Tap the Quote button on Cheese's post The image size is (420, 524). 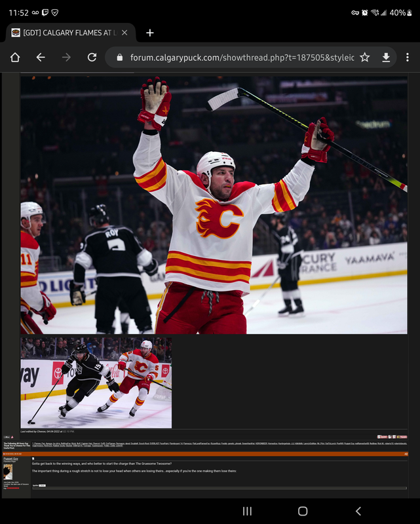[382, 437]
